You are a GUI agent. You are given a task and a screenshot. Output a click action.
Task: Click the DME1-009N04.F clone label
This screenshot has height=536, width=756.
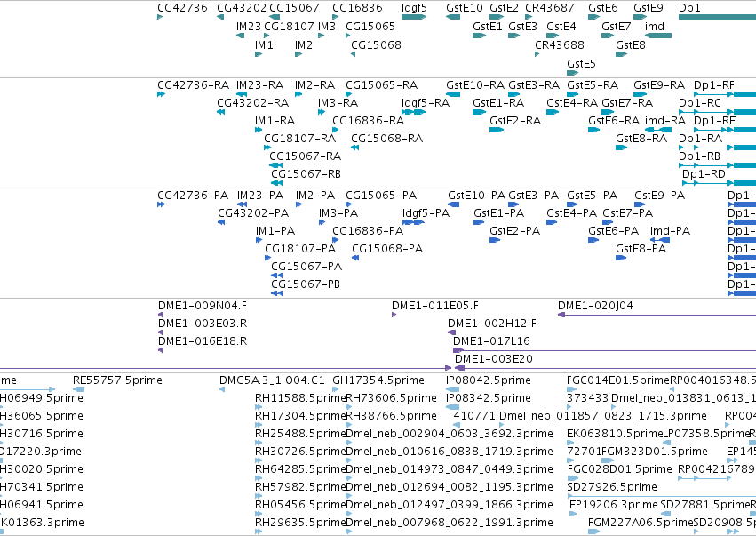pyautogui.click(x=203, y=306)
